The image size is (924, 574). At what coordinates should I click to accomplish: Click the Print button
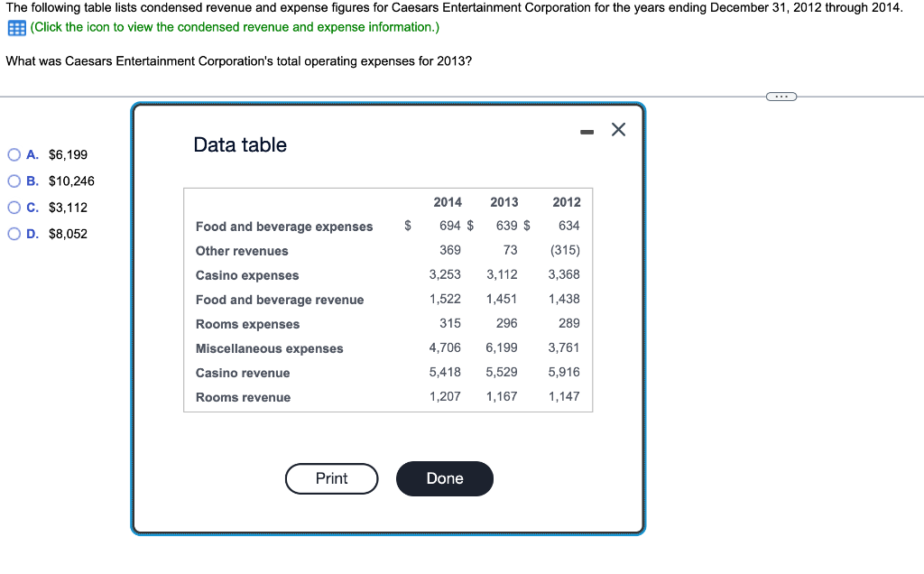click(331, 478)
